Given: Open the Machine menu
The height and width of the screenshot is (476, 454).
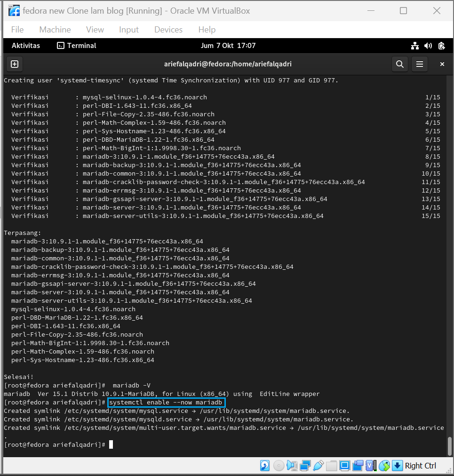Looking at the screenshot, I should coord(55,30).
